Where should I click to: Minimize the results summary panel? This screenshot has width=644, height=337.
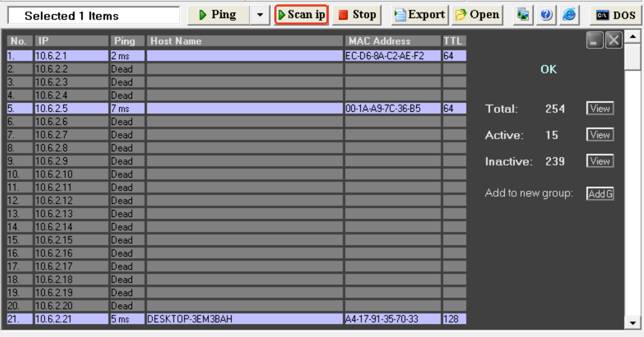pyautogui.click(x=595, y=40)
